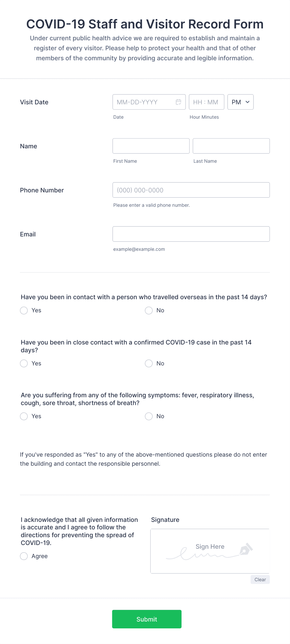Select No for close contact with confirmed case
This screenshot has width=290, height=644.
pyautogui.click(x=149, y=364)
